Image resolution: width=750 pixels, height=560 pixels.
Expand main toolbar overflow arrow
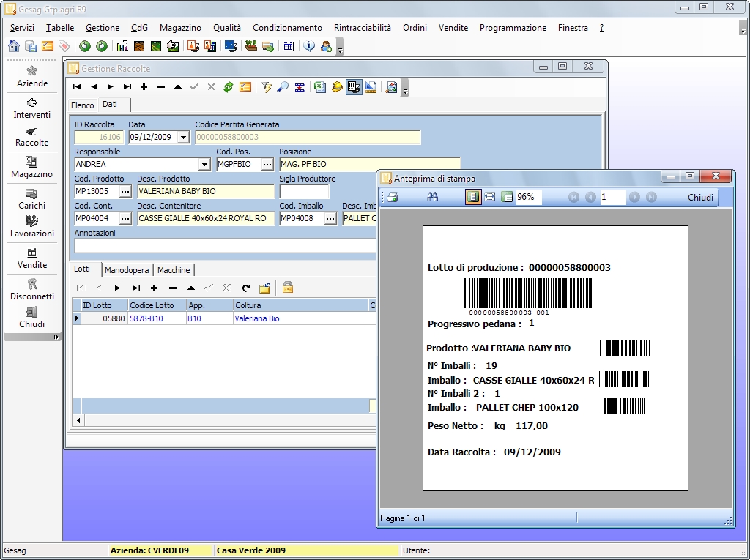[341, 48]
